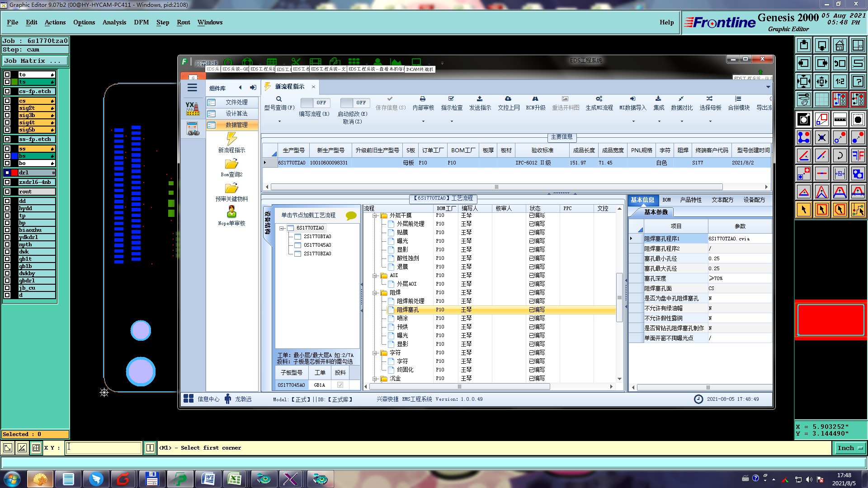Open the 新流程指示 lightning icon in sidebar
Image resolution: width=868 pixels, height=488 pixels.
click(231, 139)
